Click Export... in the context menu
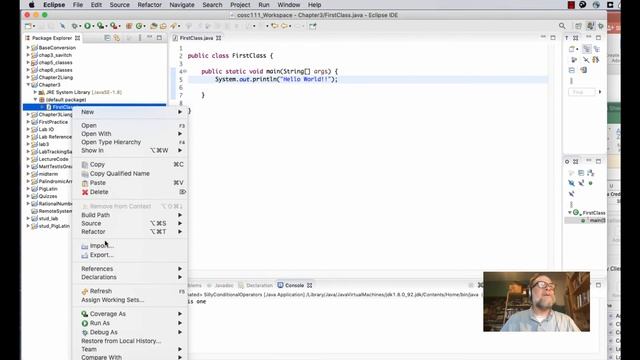Viewport: 640px width, 360px height. [130, 255]
